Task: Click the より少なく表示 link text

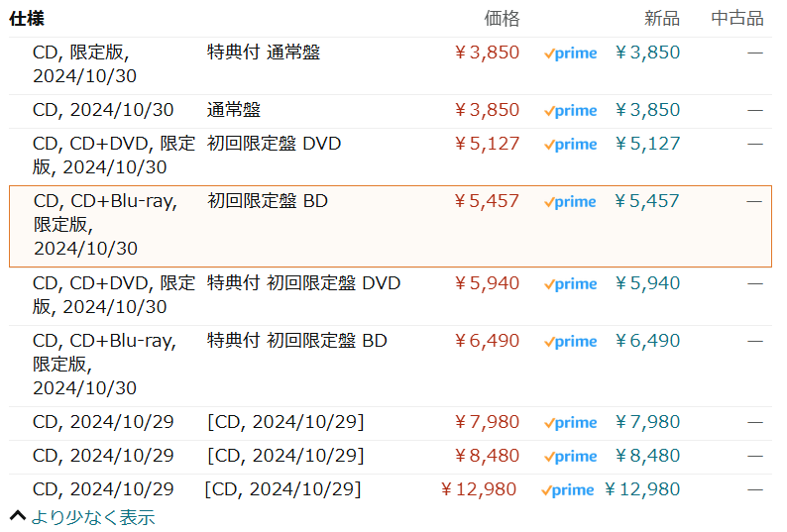Action: 92,517
